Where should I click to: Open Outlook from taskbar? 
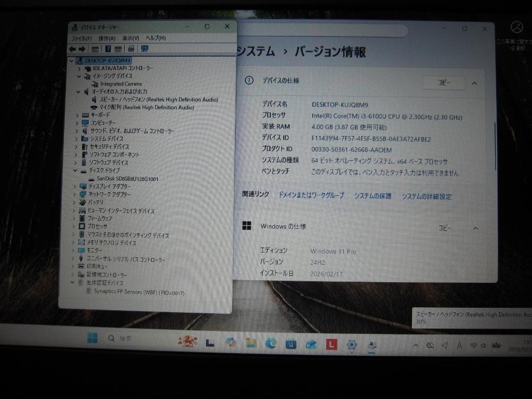pos(311,345)
